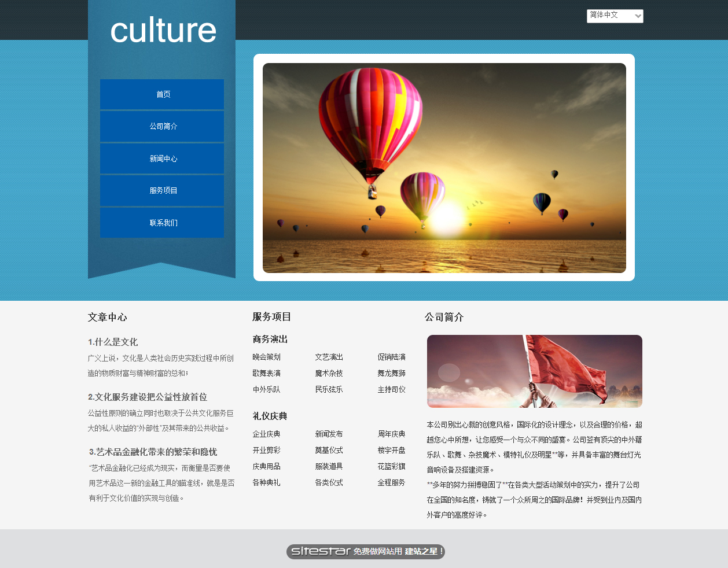Select 新闻中心 from the navigation menu
The image size is (728, 568).
[162, 158]
